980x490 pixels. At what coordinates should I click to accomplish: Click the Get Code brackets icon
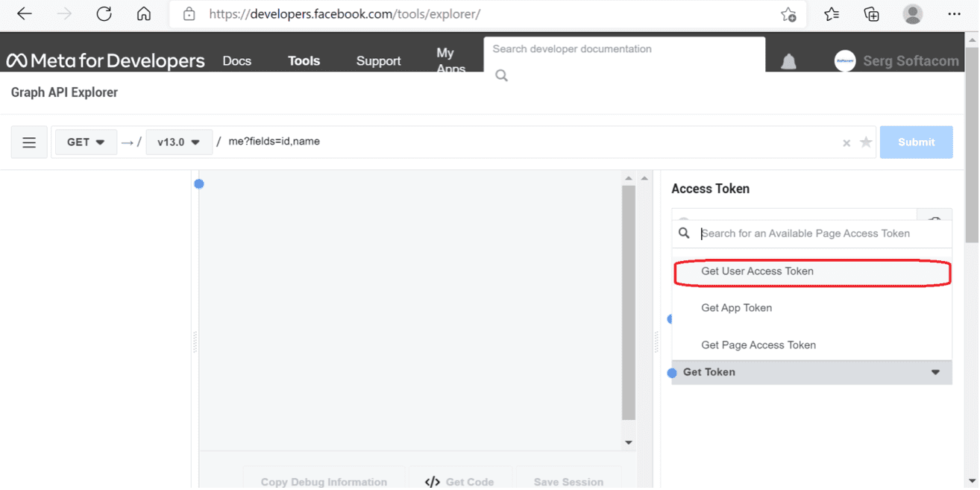pyautogui.click(x=432, y=482)
